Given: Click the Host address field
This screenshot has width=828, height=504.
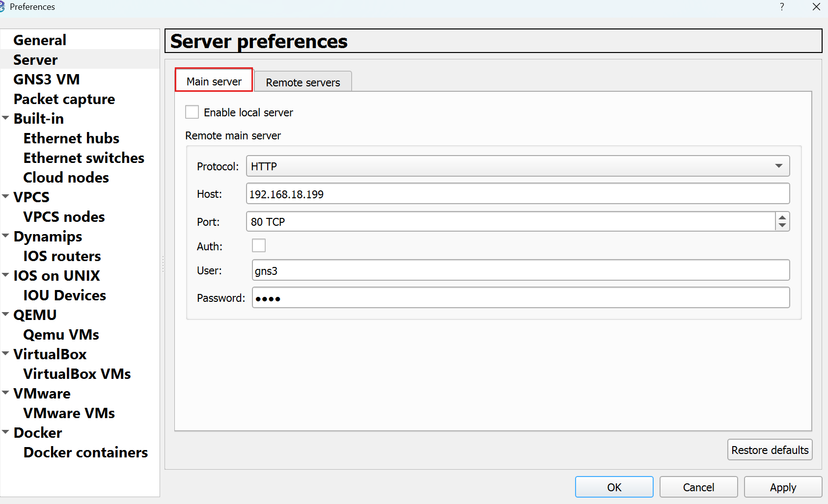Looking at the screenshot, I should pos(518,194).
